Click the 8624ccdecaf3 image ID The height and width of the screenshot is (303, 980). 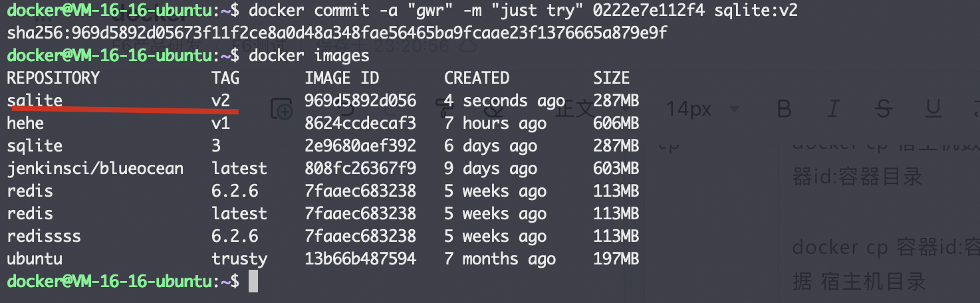tap(360, 124)
